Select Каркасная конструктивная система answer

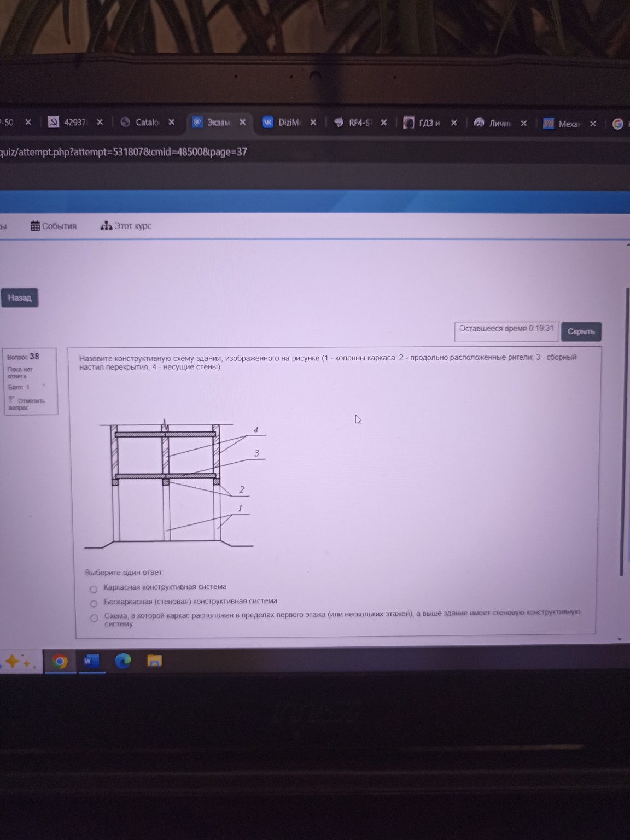pyautogui.click(x=94, y=589)
